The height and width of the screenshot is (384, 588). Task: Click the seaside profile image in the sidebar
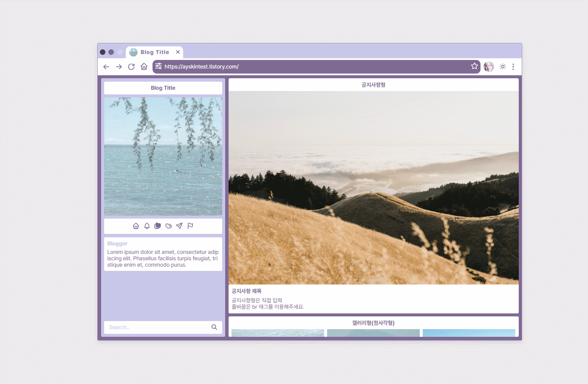click(163, 156)
